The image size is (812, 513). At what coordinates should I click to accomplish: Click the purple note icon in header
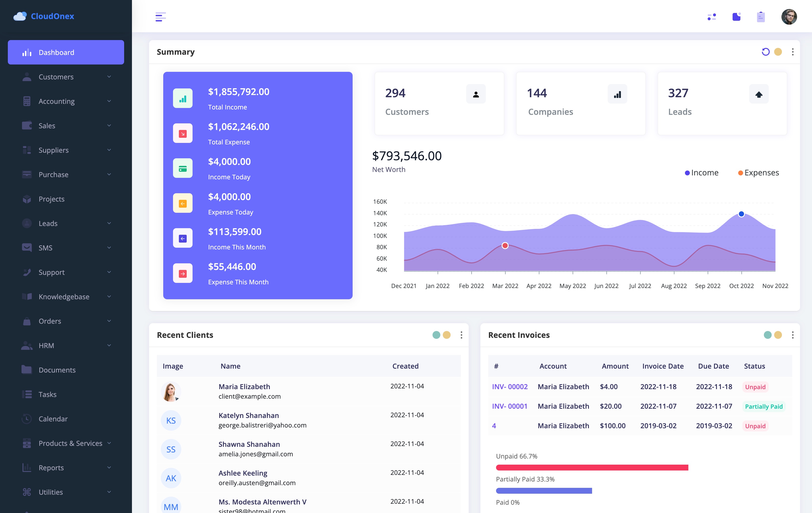[736, 17]
